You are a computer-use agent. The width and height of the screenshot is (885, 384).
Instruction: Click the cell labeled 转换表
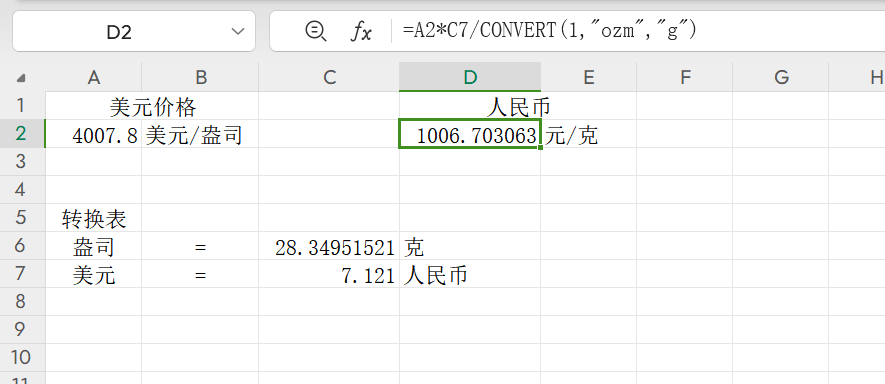point(94,217)
